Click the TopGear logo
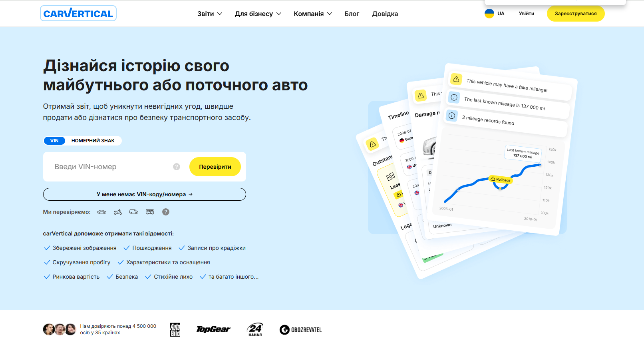Image resolution: width=644 pixels, height=357 pixels. [x=213, y=329]
